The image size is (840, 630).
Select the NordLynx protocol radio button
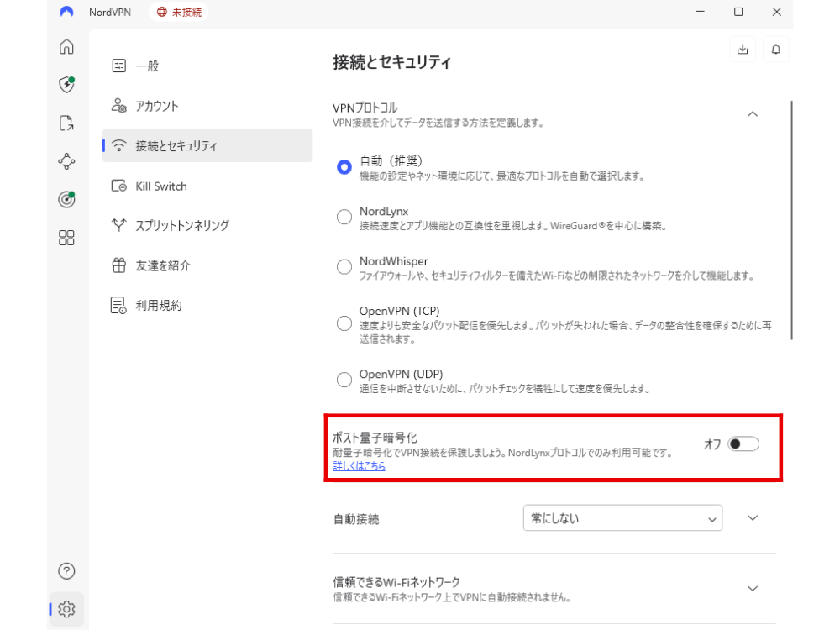[344, 218]
